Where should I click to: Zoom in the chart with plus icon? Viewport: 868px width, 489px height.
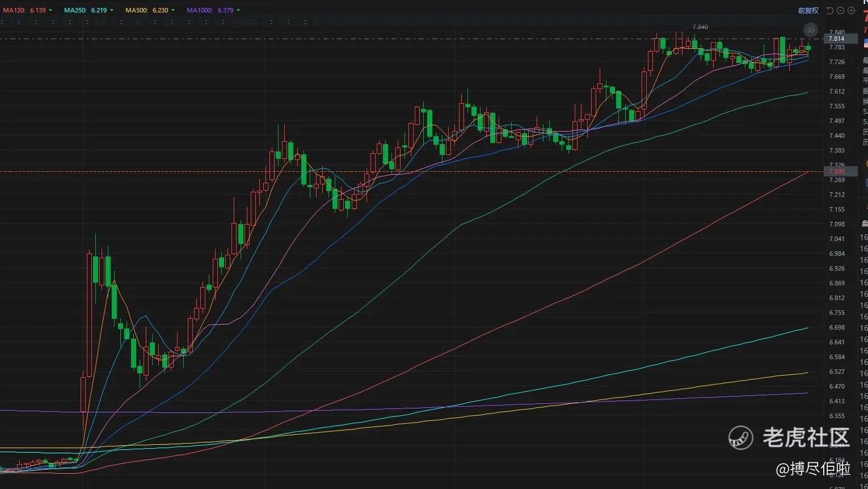tap(851, 10)
